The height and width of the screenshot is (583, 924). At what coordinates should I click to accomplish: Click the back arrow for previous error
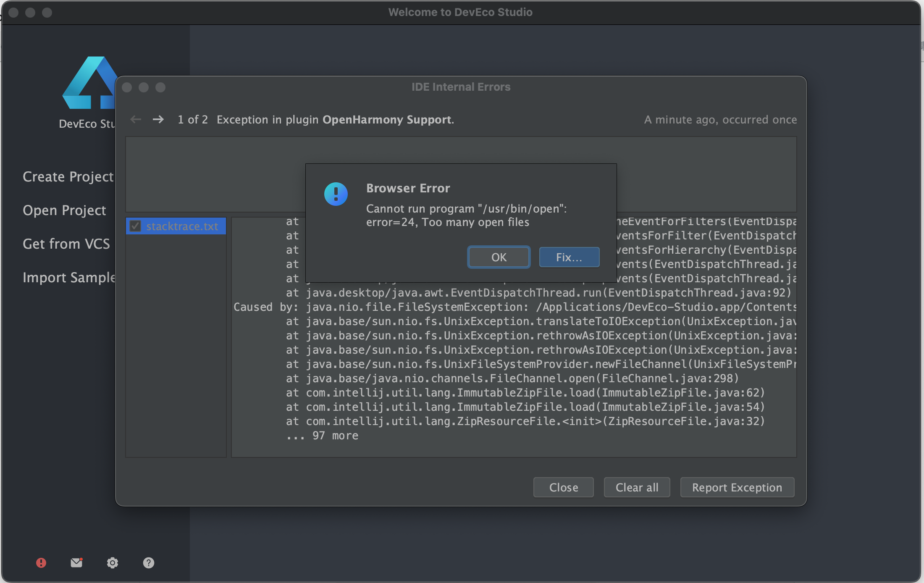[136, 120]
